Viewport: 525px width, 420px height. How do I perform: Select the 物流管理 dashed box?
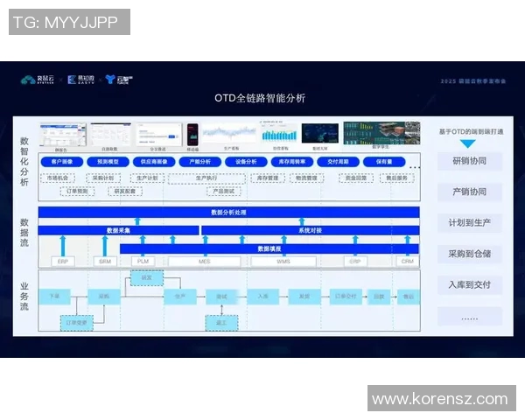(307, 178)
